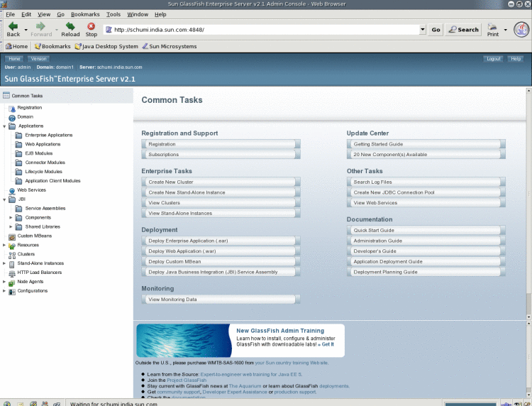Open the View menu
Viewport: 532px width, 406px height.
44,14
